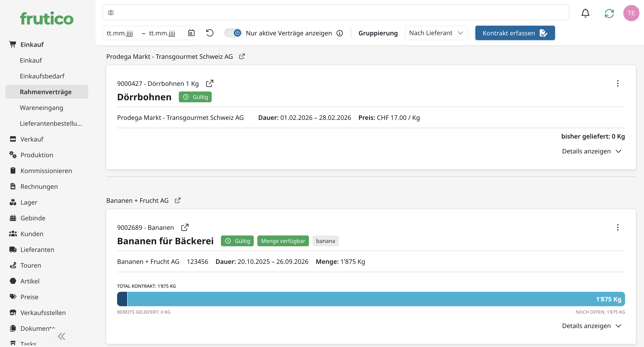
Task: Open the notifications bell icon
Action: tap(585, 13)
